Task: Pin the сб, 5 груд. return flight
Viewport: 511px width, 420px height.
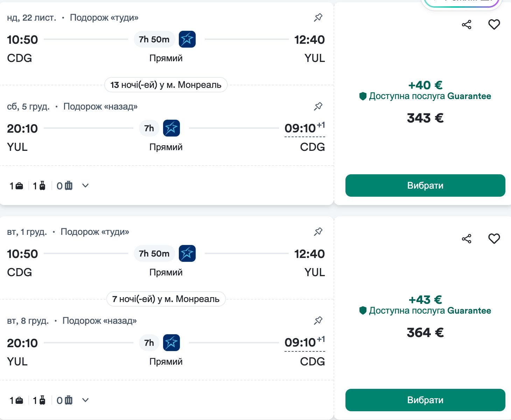Action: [x=318, y=106]
